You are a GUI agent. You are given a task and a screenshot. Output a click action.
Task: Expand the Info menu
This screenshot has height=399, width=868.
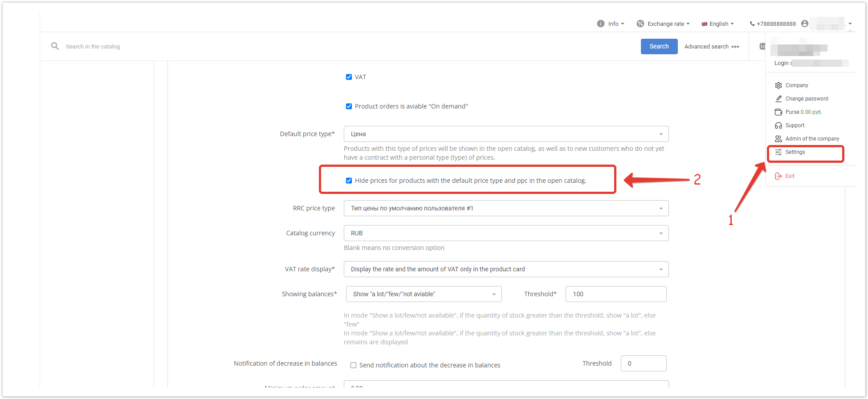(616, 24)
